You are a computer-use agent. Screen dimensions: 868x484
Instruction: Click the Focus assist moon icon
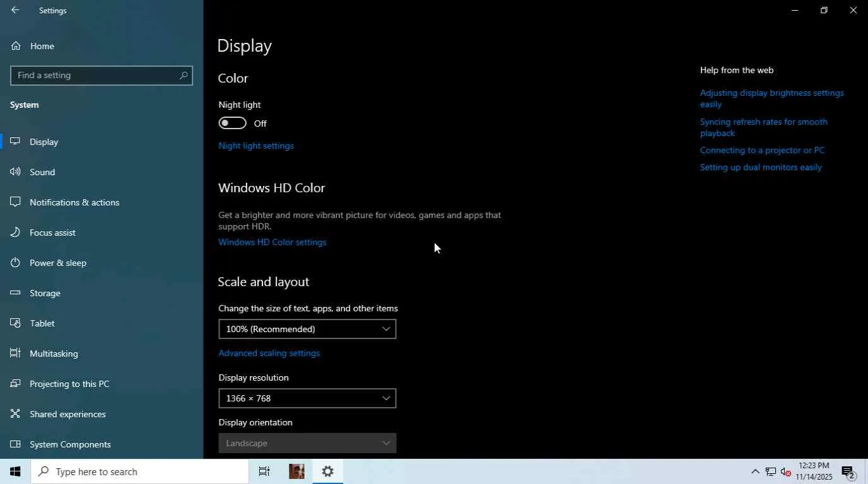coord(16,233)
